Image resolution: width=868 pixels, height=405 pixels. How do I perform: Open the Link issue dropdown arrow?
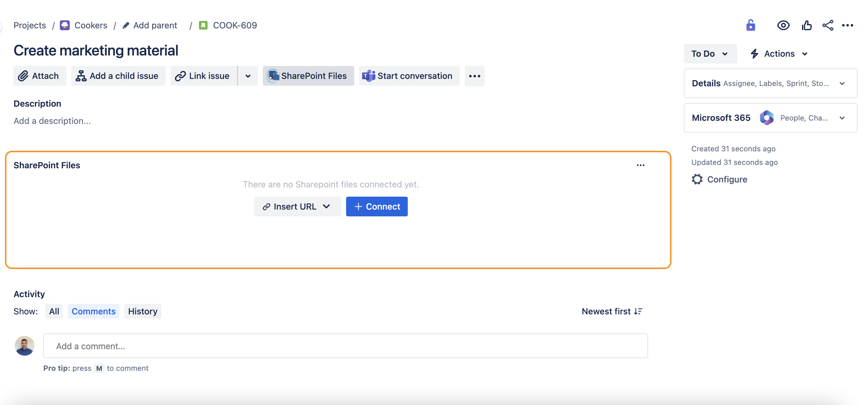tap(248, 76)
